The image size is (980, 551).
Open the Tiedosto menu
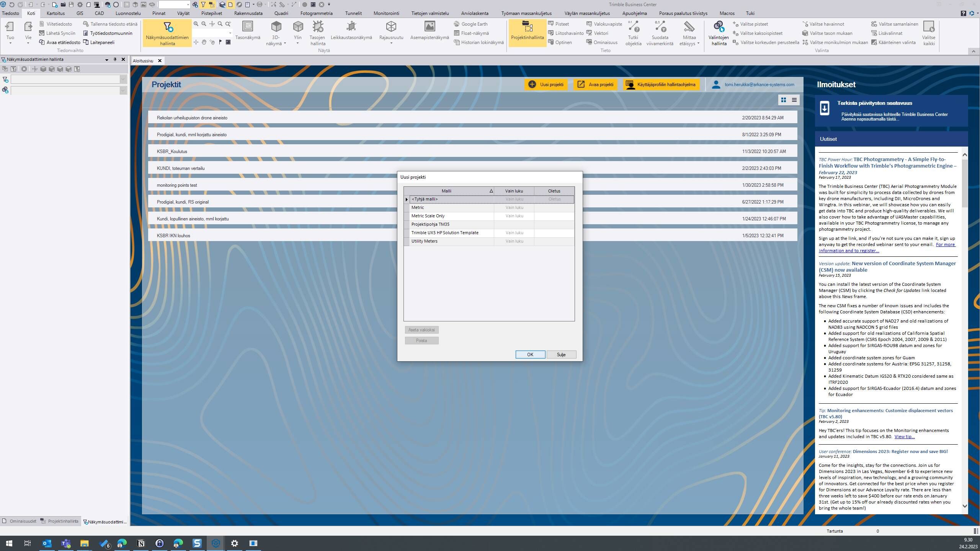coord(10,13)
